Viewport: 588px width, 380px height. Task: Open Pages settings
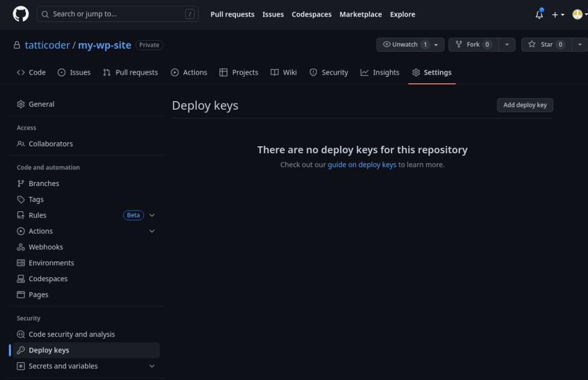(86, 294)
